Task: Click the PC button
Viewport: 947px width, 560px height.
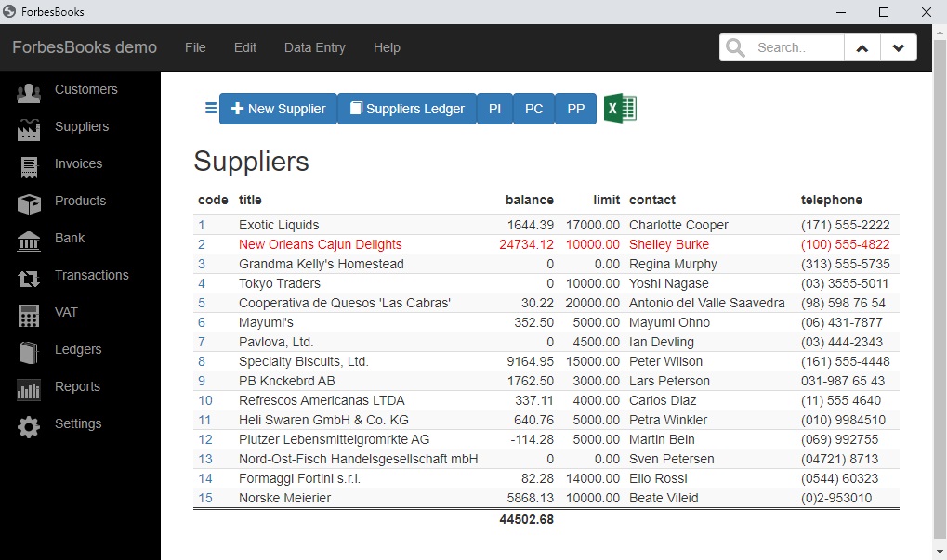Action: coord(533,109)
